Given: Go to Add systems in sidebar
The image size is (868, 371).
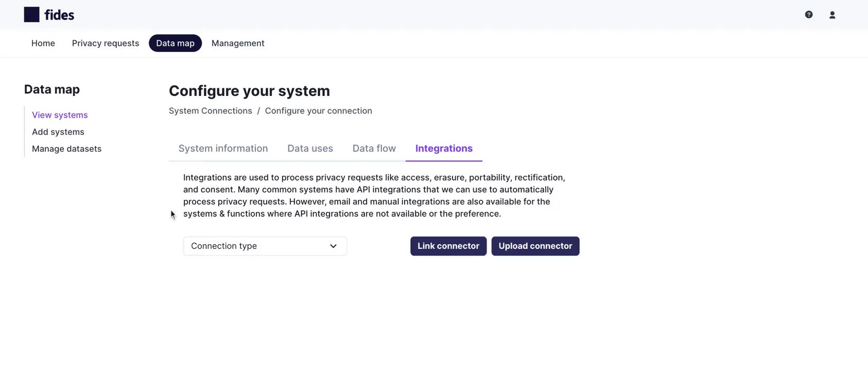Looking at the screenshot, I should (58, 132).
